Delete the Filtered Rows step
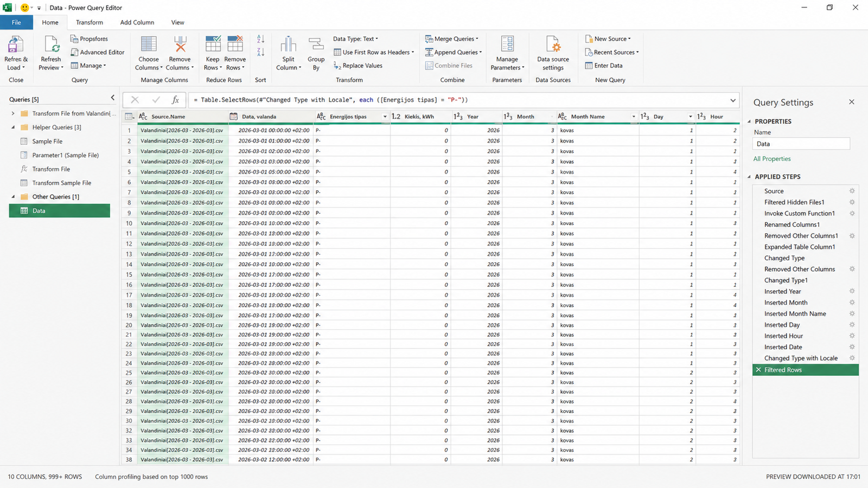Viewport: 868px width, 488px height. (758, 370)
